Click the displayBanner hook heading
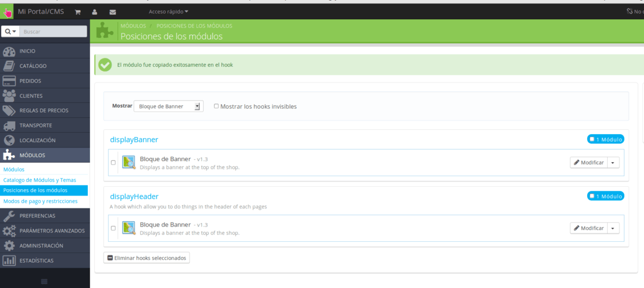644x288 pixels. coord(134,140)
